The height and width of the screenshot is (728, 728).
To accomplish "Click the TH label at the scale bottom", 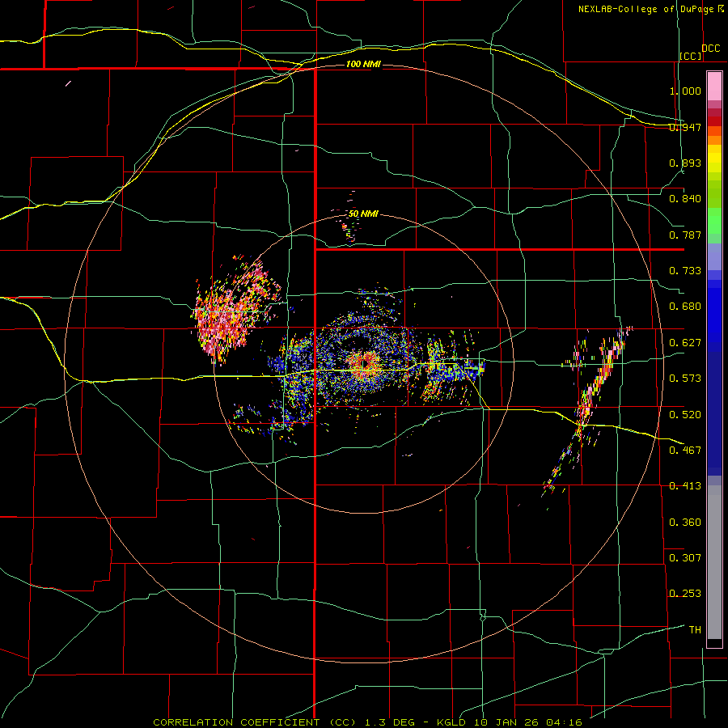I will [695, 629].
